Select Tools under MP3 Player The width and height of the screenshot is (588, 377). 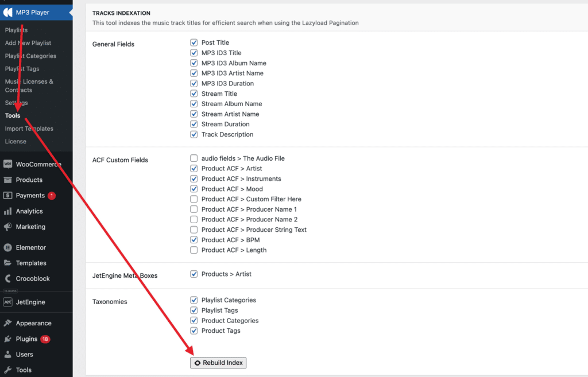(13, 115)
